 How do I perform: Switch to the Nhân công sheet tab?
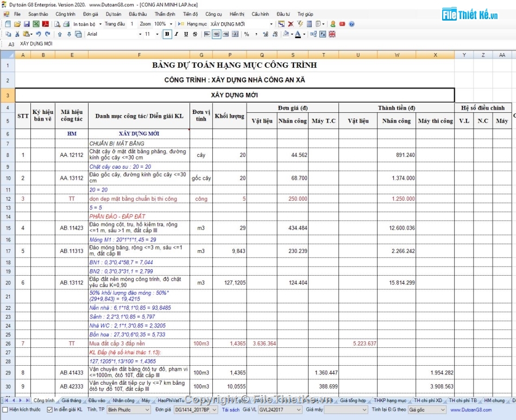coord(124,400)
